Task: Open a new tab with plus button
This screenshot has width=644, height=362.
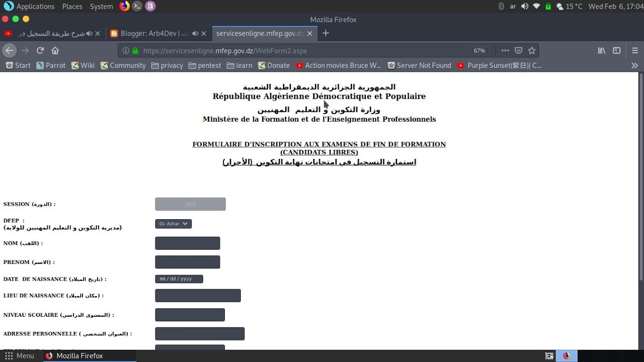Action: [326, 33]
